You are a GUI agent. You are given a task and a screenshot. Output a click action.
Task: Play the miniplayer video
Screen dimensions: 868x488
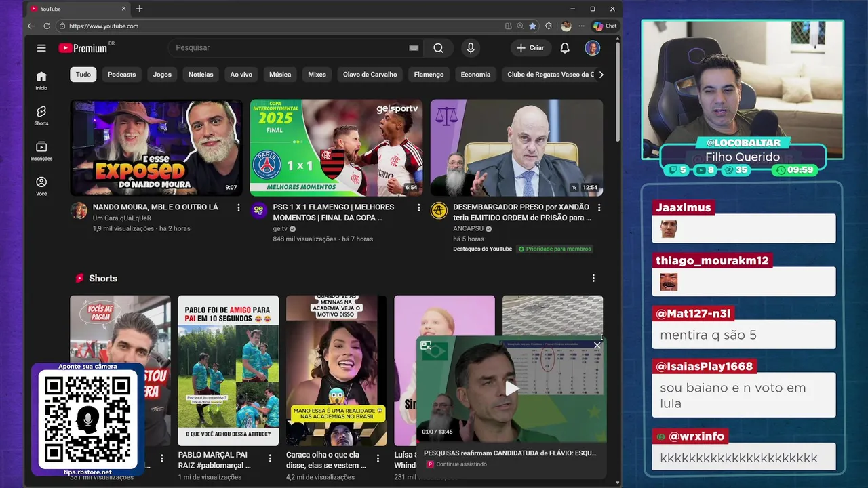511,388
